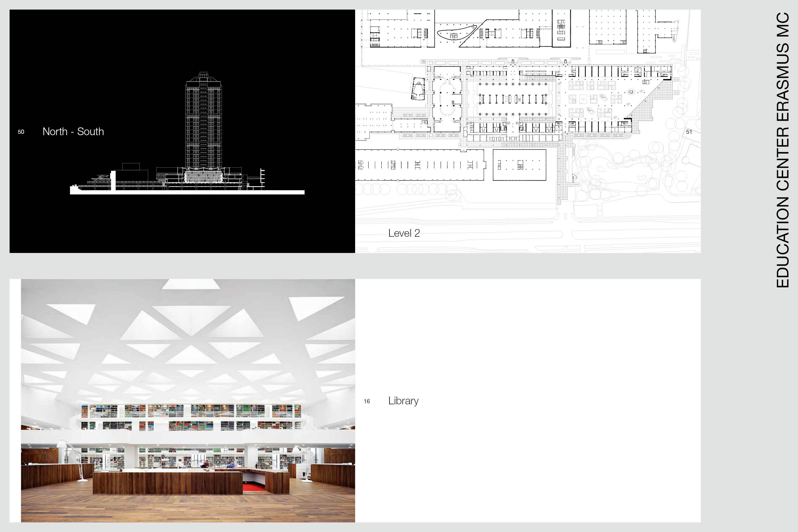Click the top center triangular skylight

pos(191,284)
